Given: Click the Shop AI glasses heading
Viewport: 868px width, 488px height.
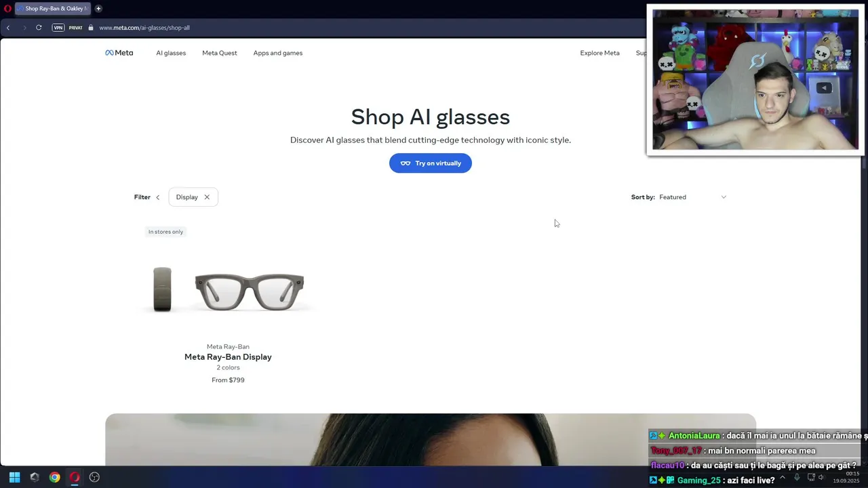Looking at the screenshot, I should (431, 117).
